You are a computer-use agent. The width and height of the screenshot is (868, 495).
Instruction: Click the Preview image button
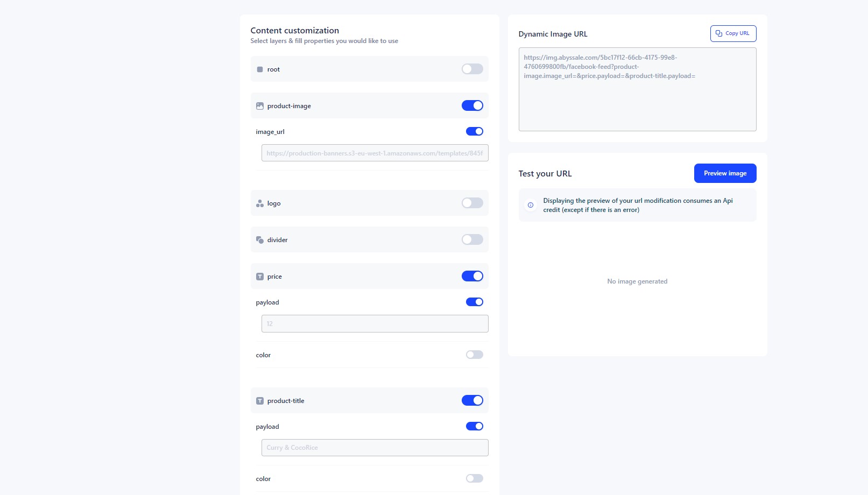725,173
